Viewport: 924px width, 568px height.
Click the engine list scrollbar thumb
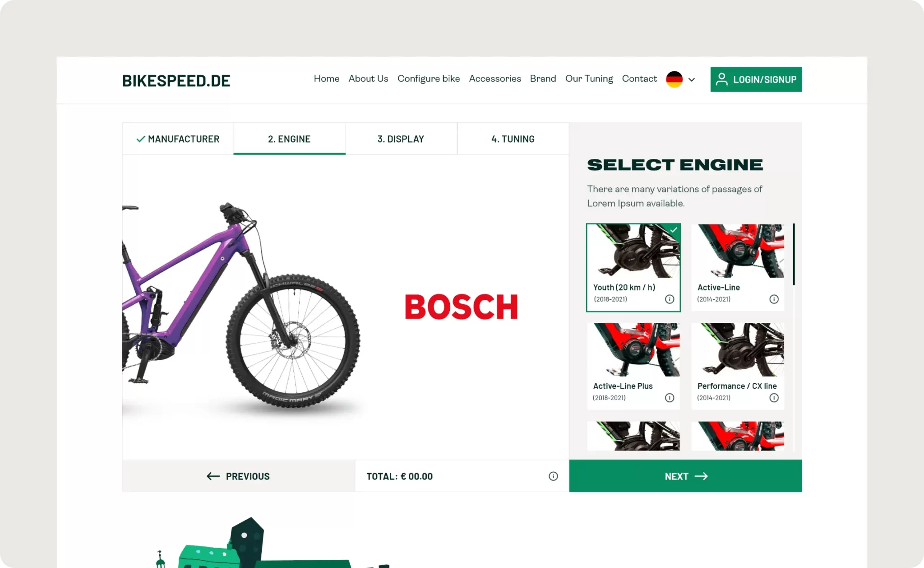tap(794, 254)
